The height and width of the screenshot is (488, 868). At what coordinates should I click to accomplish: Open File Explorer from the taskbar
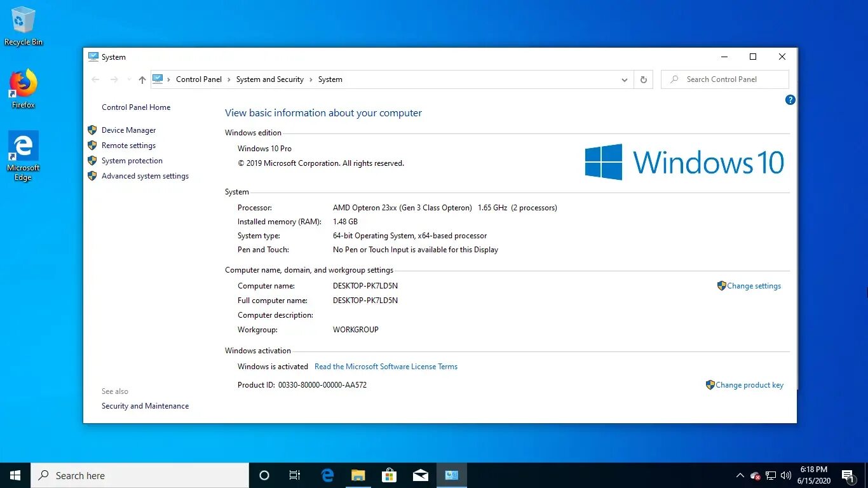358,475
